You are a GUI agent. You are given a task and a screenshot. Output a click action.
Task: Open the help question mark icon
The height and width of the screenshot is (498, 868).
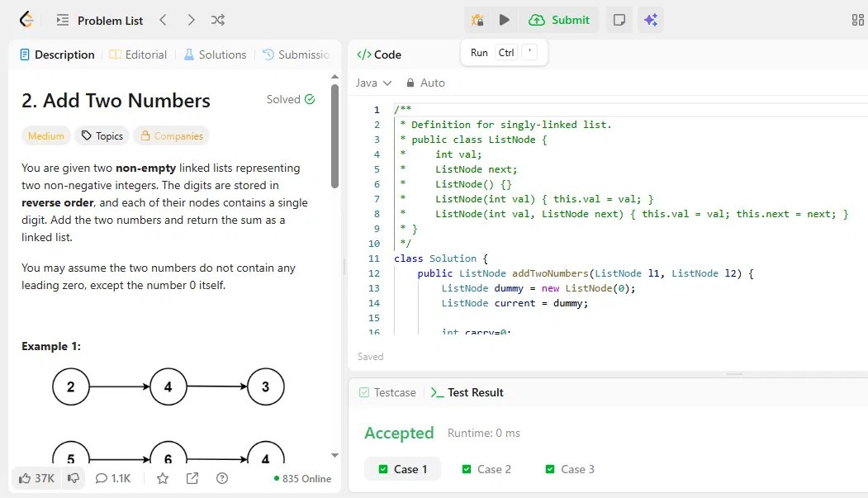click(222, 478)
